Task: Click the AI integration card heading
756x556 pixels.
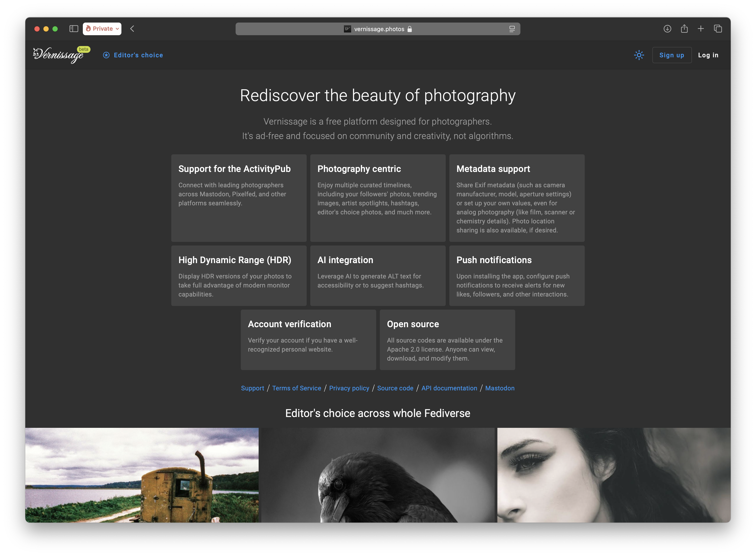Action: click(345, 260)
